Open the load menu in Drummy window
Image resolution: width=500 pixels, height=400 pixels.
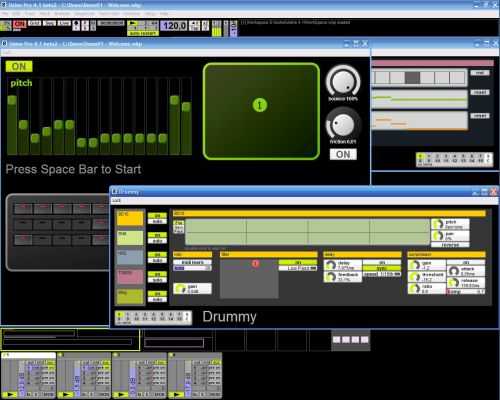116,200
